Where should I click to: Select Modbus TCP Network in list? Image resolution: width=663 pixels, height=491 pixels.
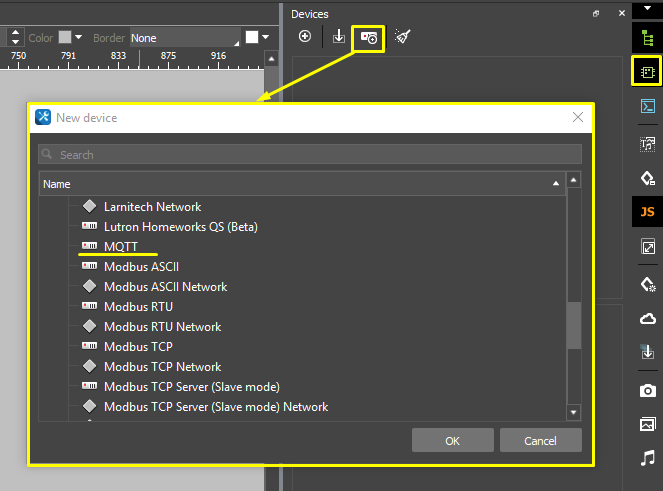(162, 367)
